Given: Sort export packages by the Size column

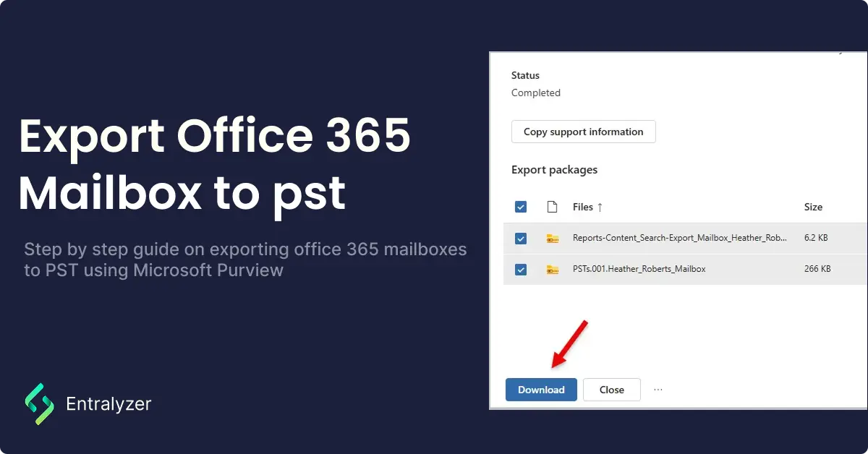Looking at the screenshot, I should tap(813, 207).
